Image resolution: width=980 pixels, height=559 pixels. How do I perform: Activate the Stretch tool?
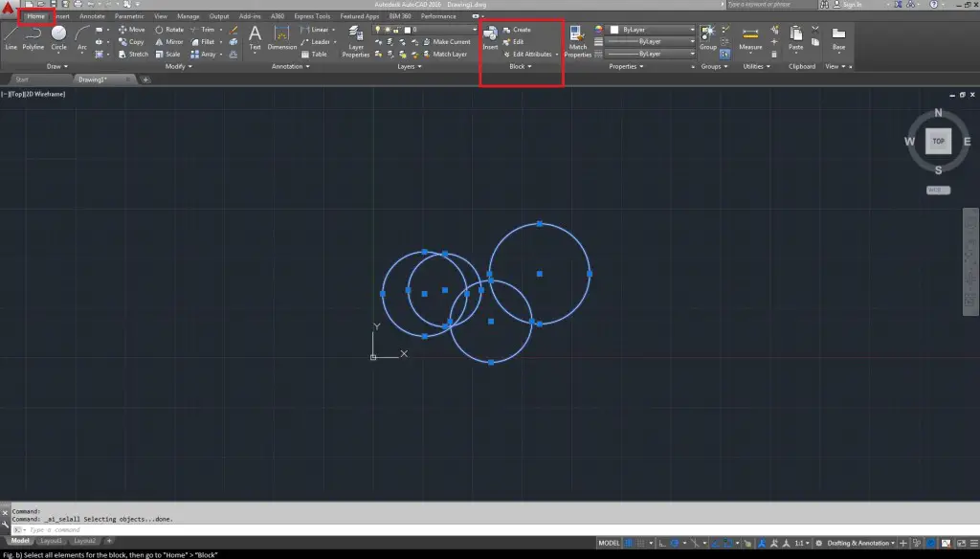133,55
